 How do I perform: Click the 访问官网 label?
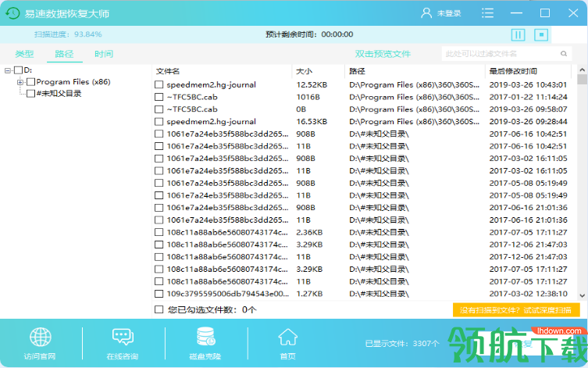click(40, 356)
